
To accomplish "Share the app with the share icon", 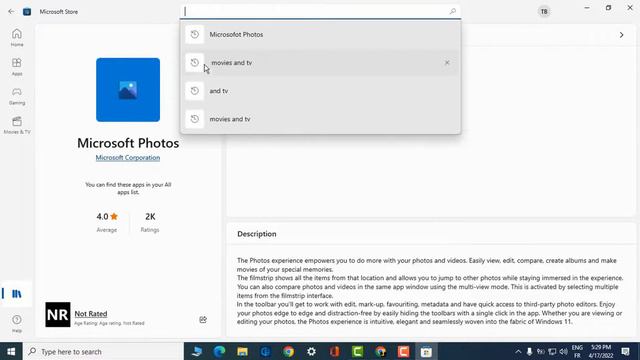I will pyautogui.click(x=203, y=320).
